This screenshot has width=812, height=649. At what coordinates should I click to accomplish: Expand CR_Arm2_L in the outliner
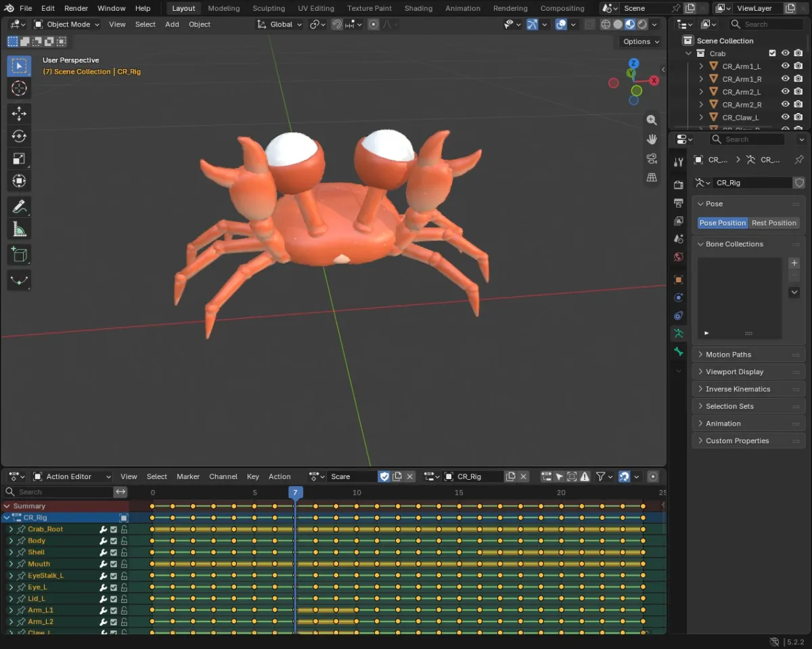[x=701, y=92]
